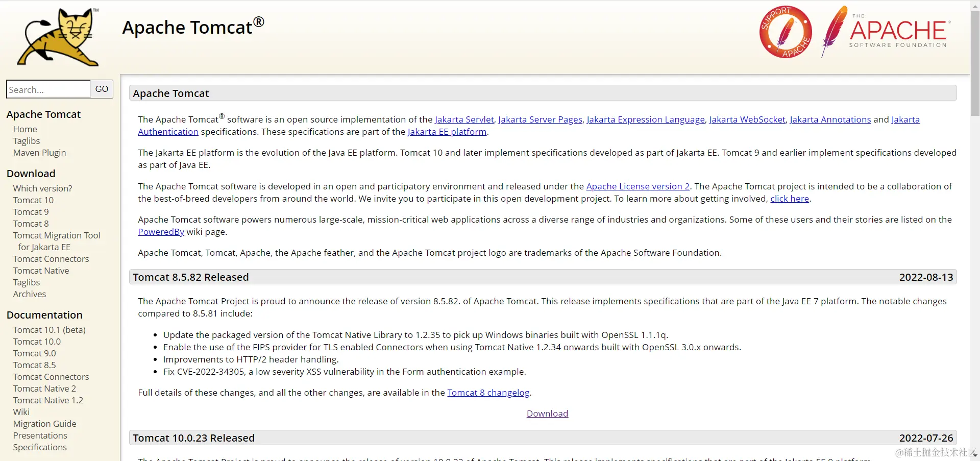Click the 2022-07-26 release date
This screenshot has width=980, height=461.
pos(926,438)
